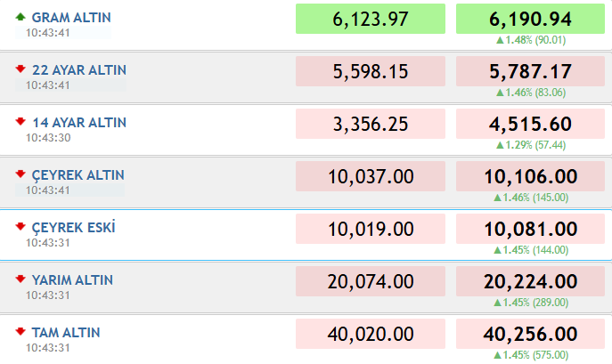Click the green 6,123.97 buy price cell
612x364 pixels.
point(371,19)
